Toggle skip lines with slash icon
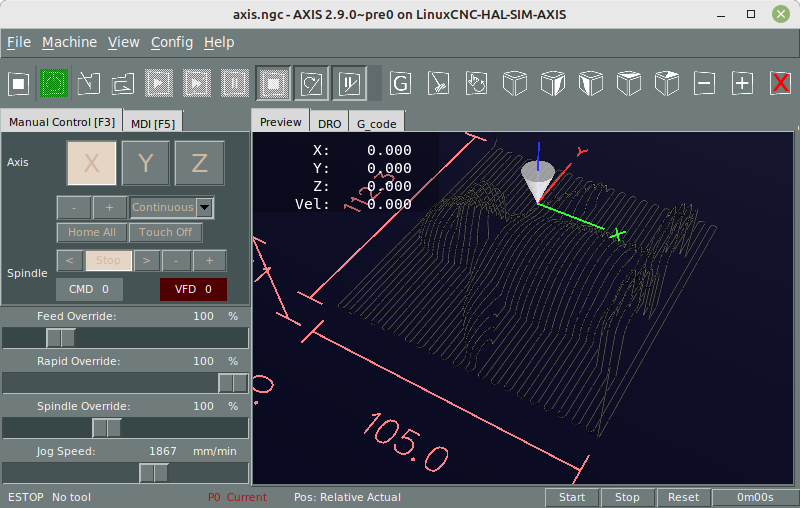The width and height of the screenshot is (800, 508). click(311, 83)
